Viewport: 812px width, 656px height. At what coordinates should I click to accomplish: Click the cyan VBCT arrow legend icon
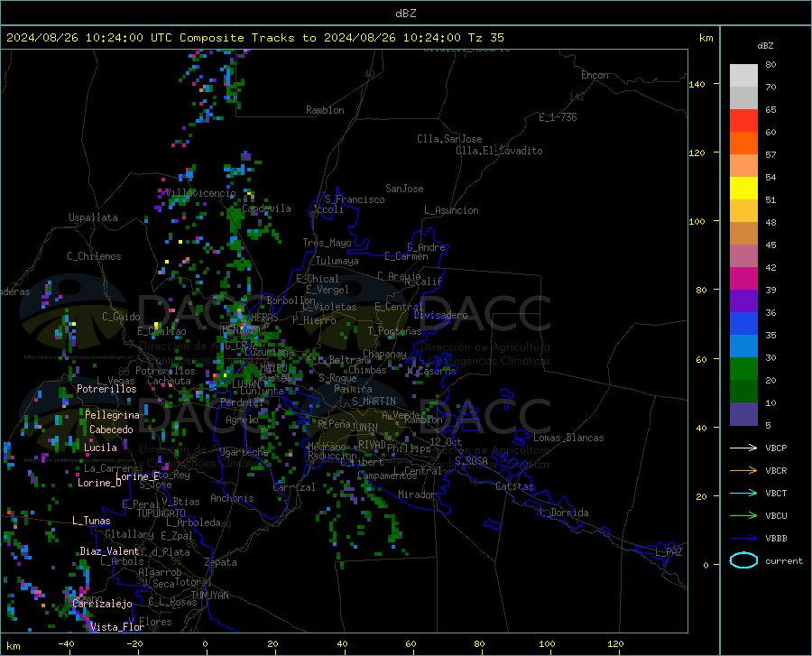[x=743, y=493]
